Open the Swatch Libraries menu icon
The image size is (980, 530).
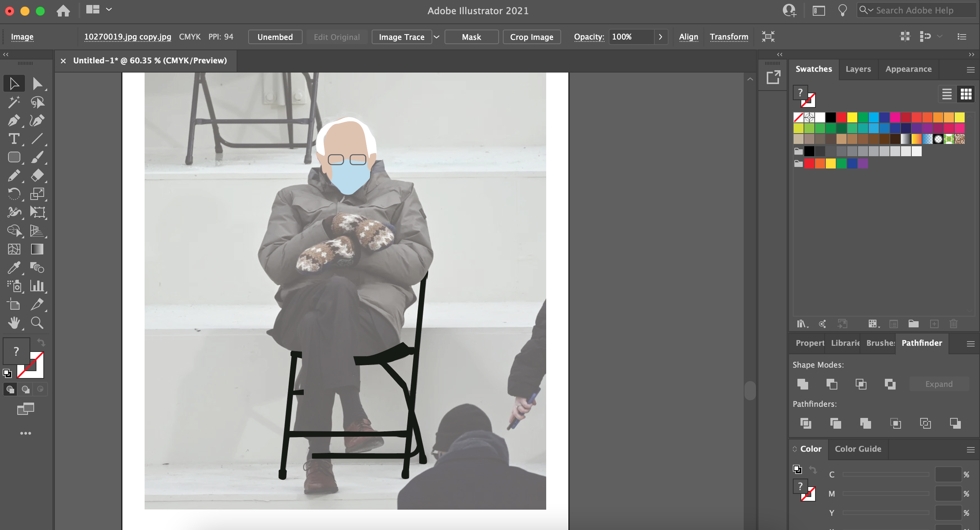[802, 324]
